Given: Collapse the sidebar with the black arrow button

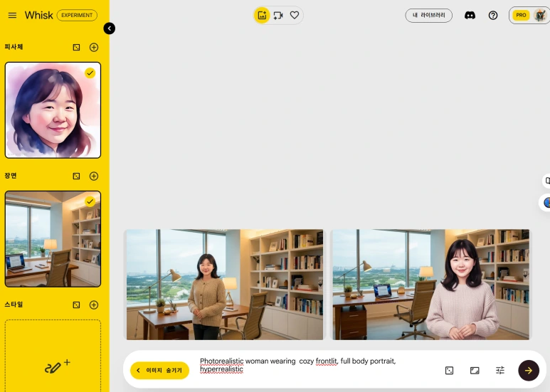Looking at the screenshot, I should [110, 28].
